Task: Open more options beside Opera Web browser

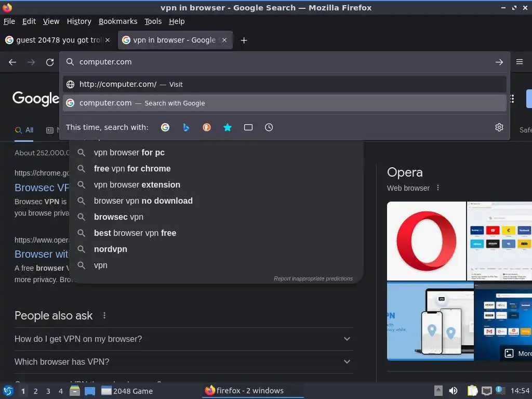Action: [x=438, y=188]
